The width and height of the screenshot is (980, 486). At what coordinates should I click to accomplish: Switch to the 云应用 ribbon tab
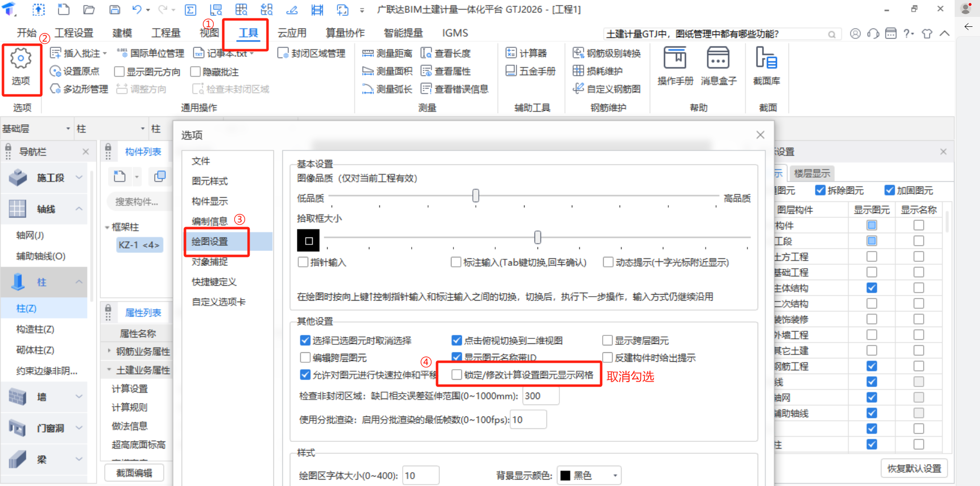(291, 33)
